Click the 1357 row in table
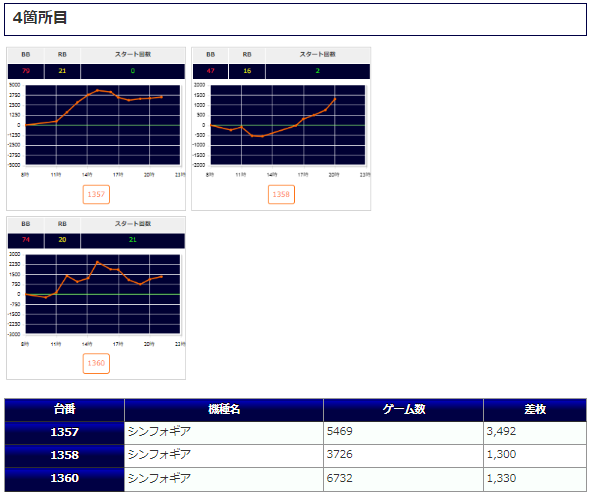 (x=296, y=433)
